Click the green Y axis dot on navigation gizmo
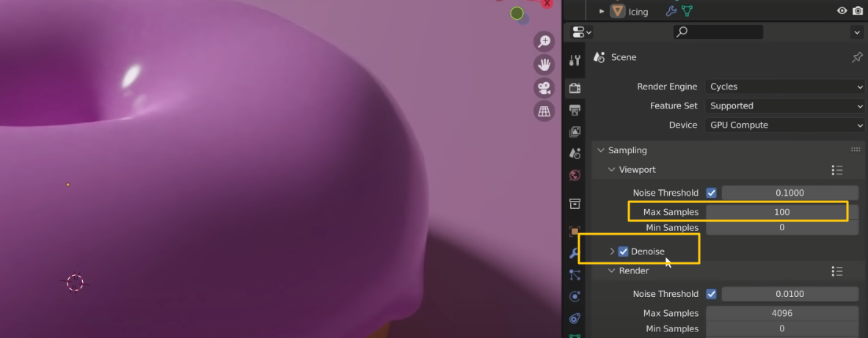 coord(517,13)
